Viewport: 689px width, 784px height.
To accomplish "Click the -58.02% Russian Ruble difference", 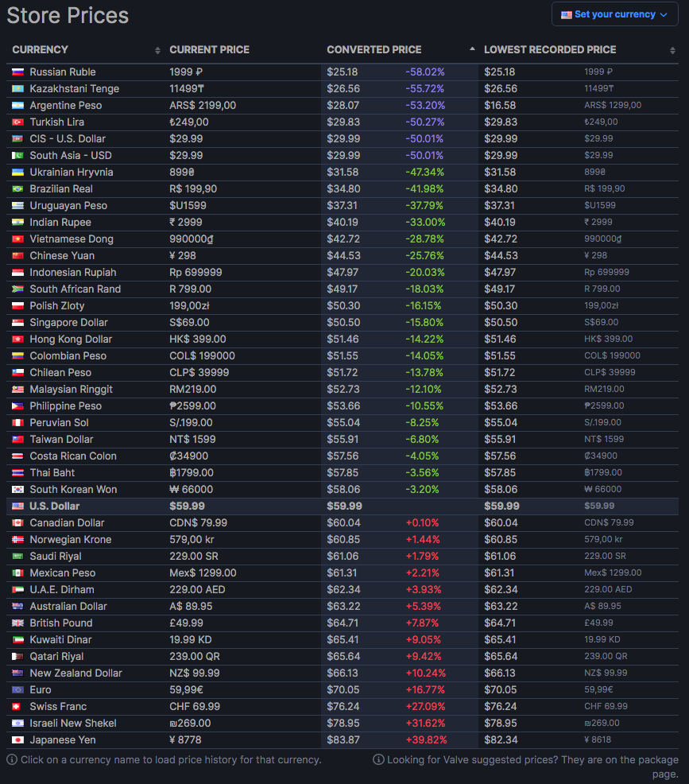I will coord(424,72).
